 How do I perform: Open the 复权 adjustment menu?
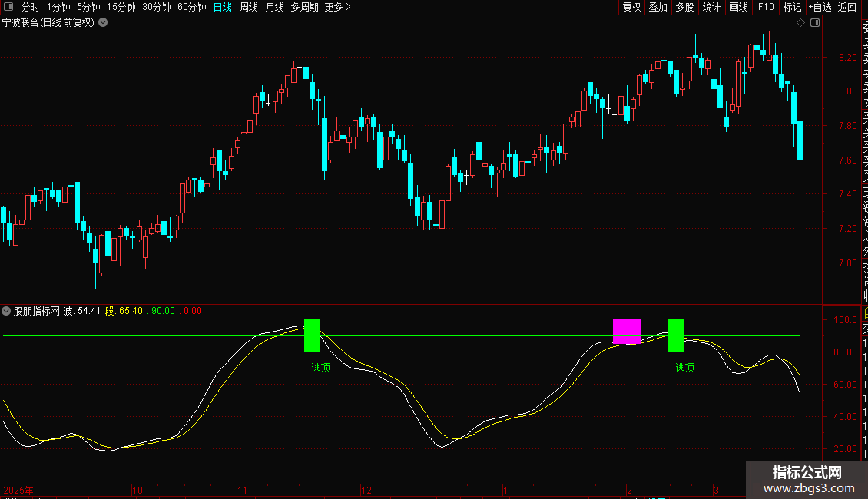click(631, 7)
